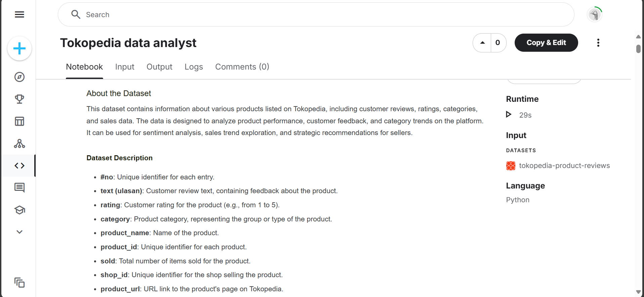
Task: Open the compass Home icon
Action: click(x=19, y=77)
